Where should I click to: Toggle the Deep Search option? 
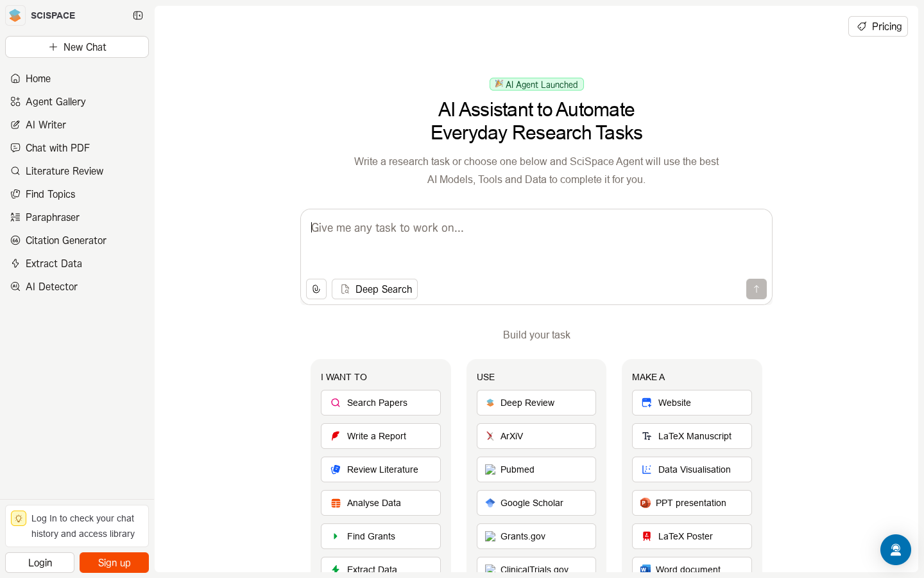[375, 289]
